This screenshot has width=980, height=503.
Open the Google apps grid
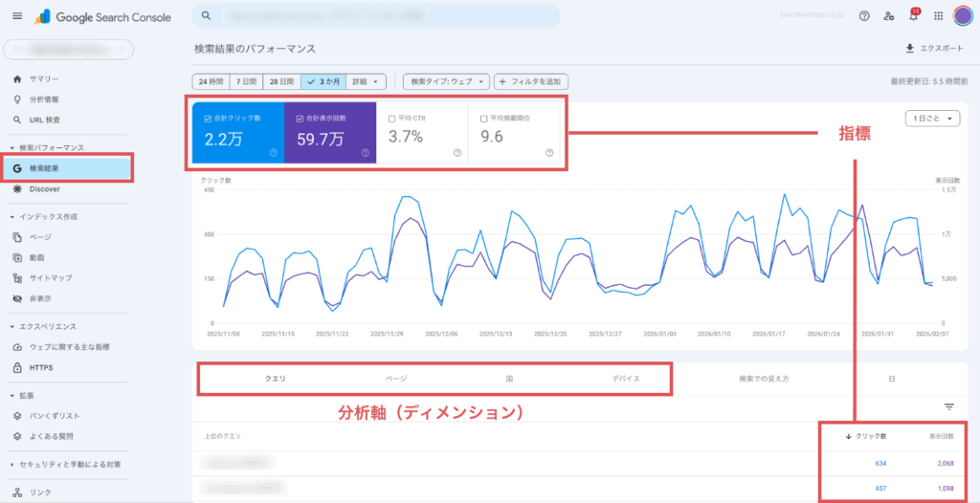coord(938,16)
